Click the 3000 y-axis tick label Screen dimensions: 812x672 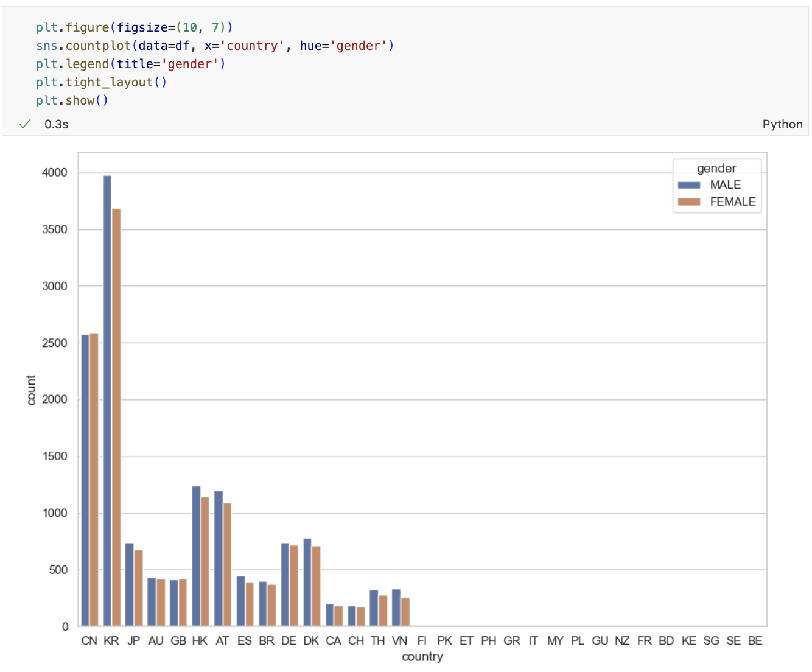pyautogui.click(x=55, y=286)
